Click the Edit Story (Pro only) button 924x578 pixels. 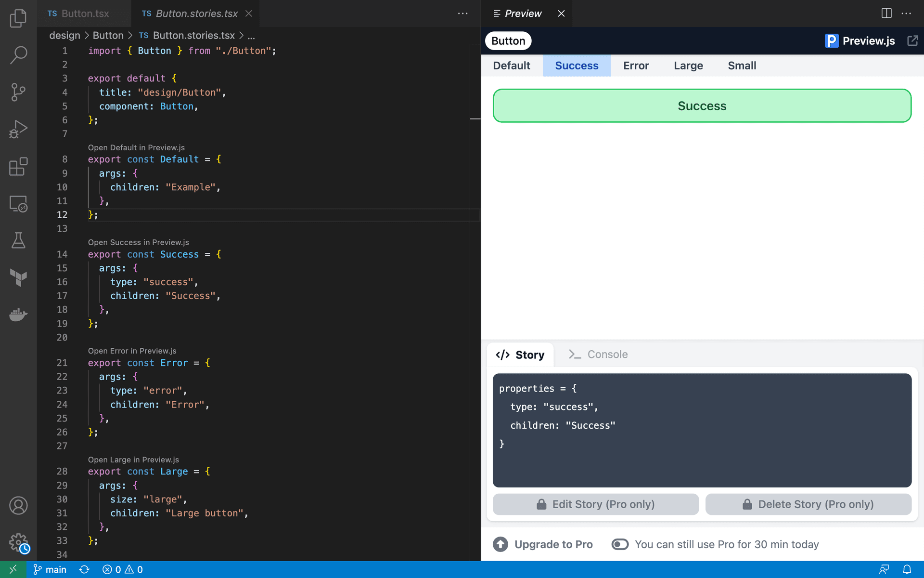click(x=596, y=504)
